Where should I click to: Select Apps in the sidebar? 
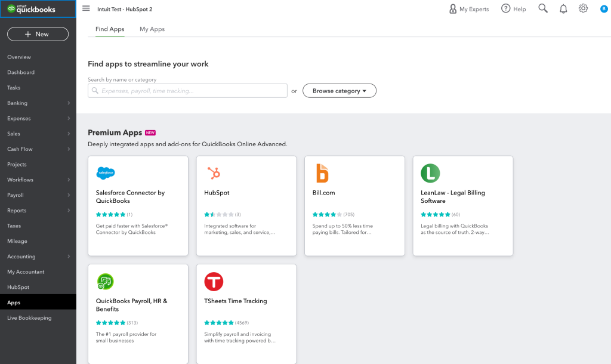click(x=38, y=303)
